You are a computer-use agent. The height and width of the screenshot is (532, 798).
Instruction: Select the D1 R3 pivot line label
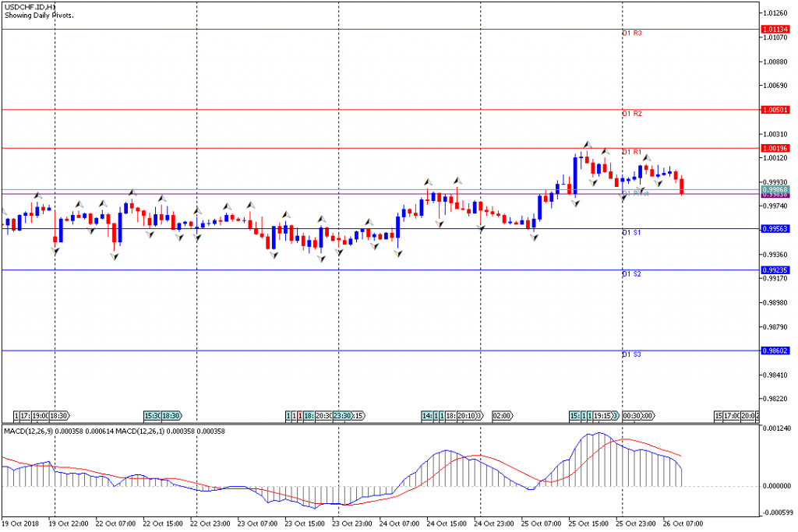click(x=631, y=33)
